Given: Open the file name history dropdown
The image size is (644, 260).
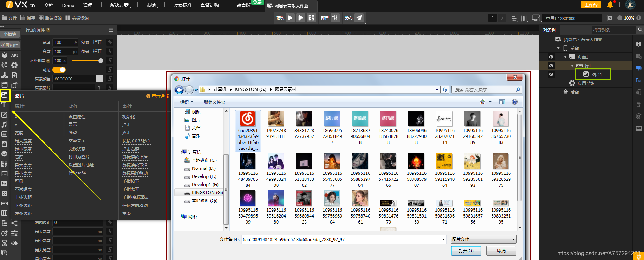Looking at the screenshot, I should point(443,240).
